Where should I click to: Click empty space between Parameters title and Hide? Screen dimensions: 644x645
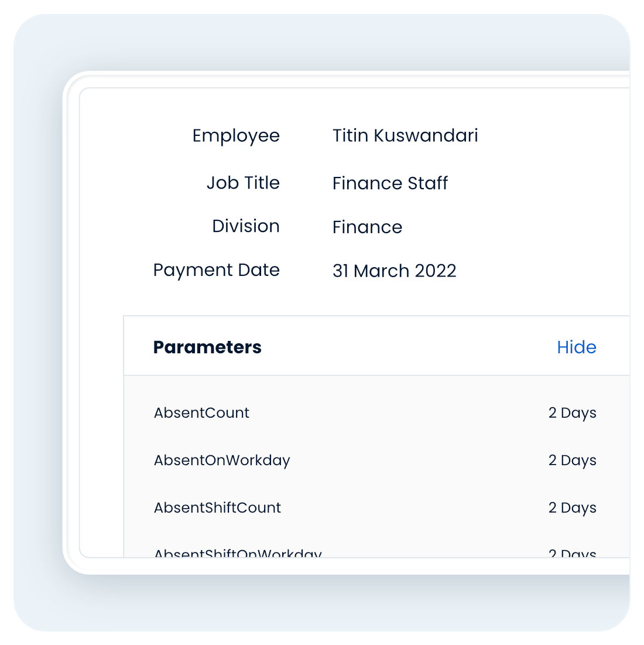tap(410, 347)
